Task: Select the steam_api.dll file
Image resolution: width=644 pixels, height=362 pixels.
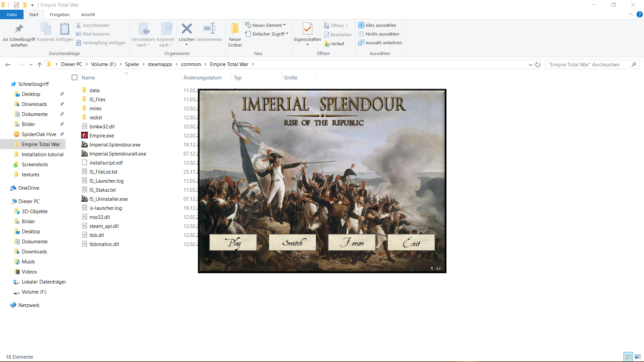Action: point(104,226)
